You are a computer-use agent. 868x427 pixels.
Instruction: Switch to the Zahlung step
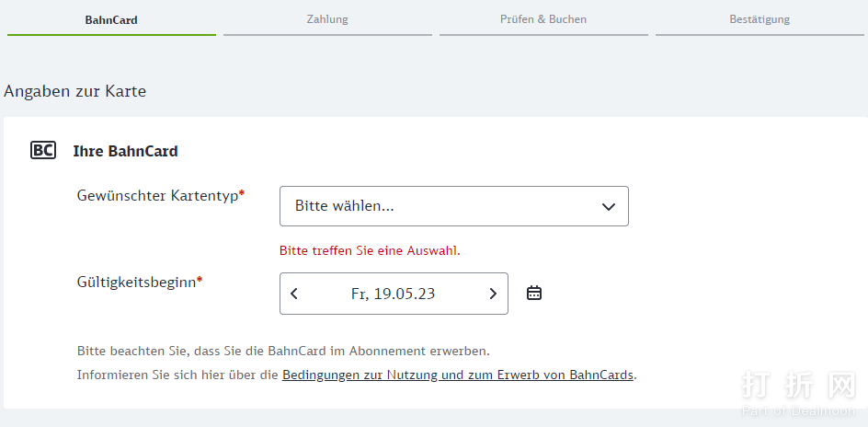point(327,19)
